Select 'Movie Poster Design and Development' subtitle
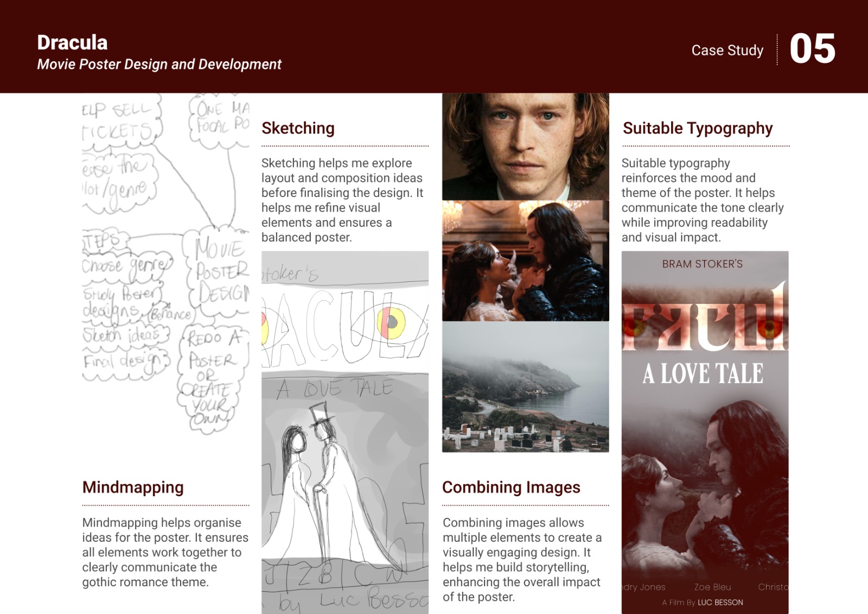 159,64
